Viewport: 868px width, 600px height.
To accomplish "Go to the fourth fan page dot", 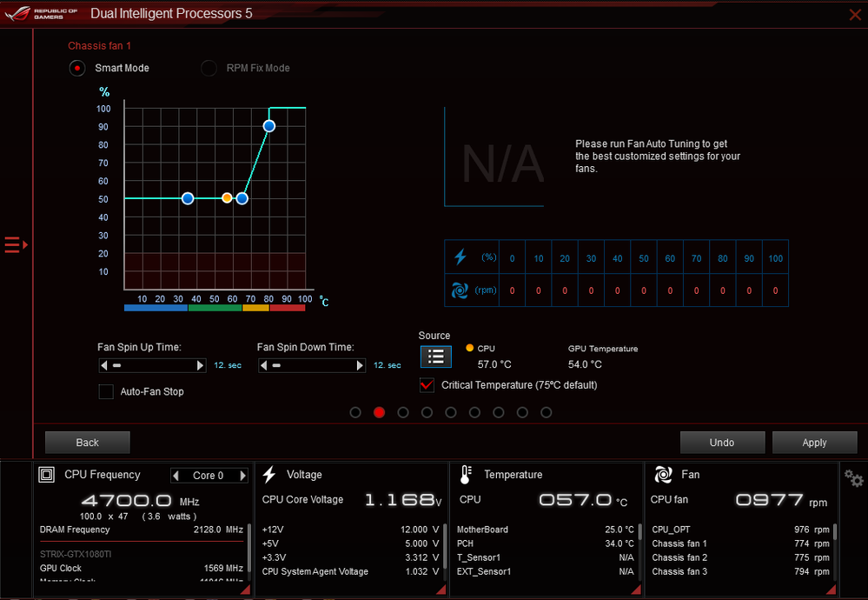I will tap(427, 413).
